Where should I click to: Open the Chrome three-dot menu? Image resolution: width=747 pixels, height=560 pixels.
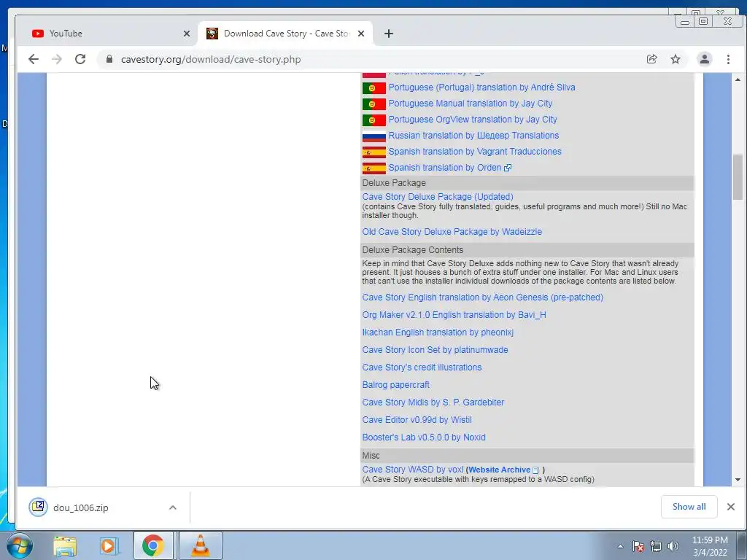(x=728, y=59)
